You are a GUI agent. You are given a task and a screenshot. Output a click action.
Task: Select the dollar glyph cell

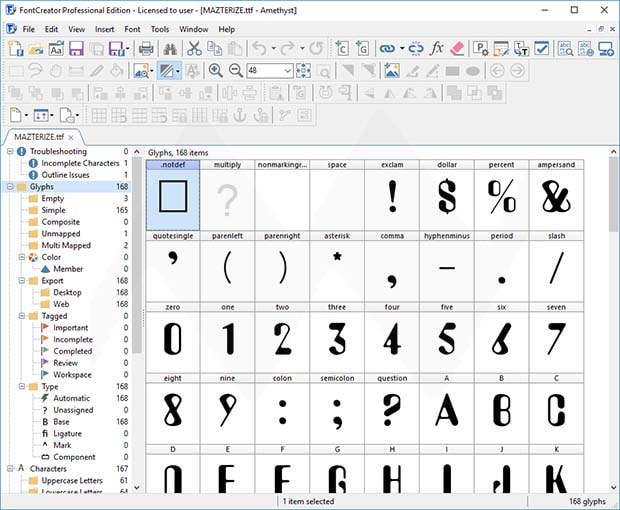447,195
